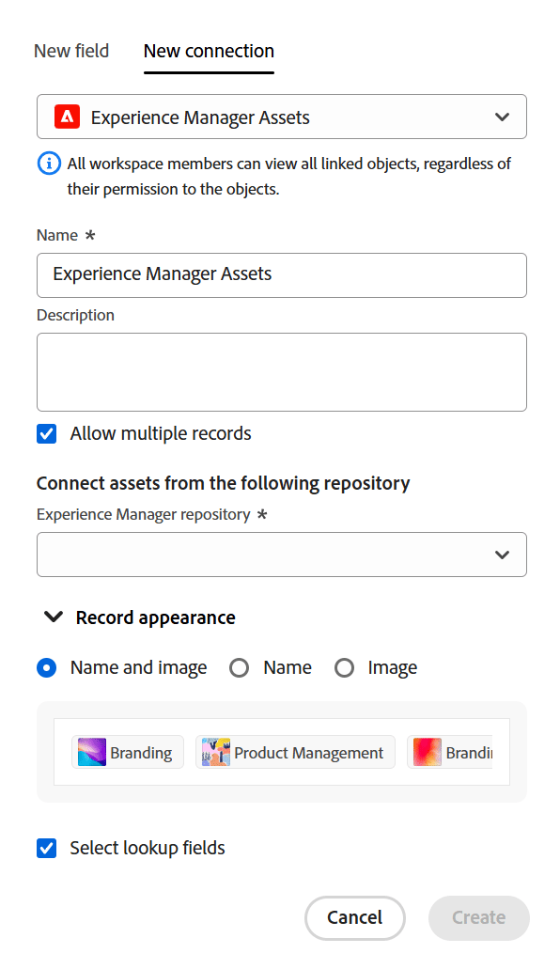Click the Branding preview chip
This screenshot has width=560, height=969.
pyautogui.click(x=127, y=752)
